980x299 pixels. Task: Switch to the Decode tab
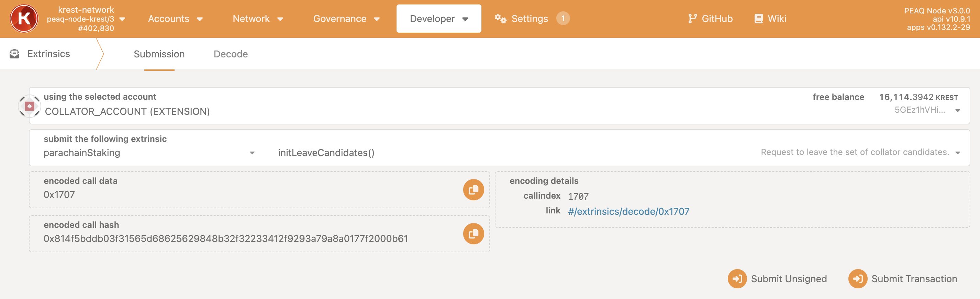(x=231, y=54)
